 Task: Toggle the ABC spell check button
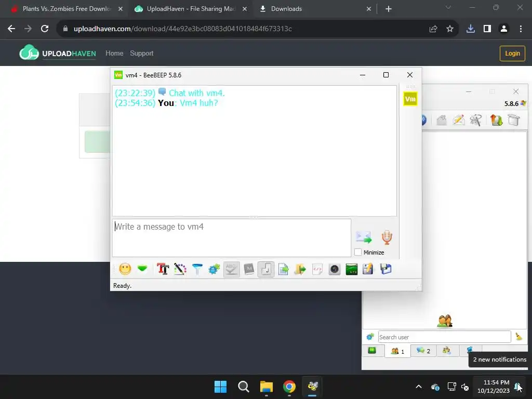[x=231, y=269]
